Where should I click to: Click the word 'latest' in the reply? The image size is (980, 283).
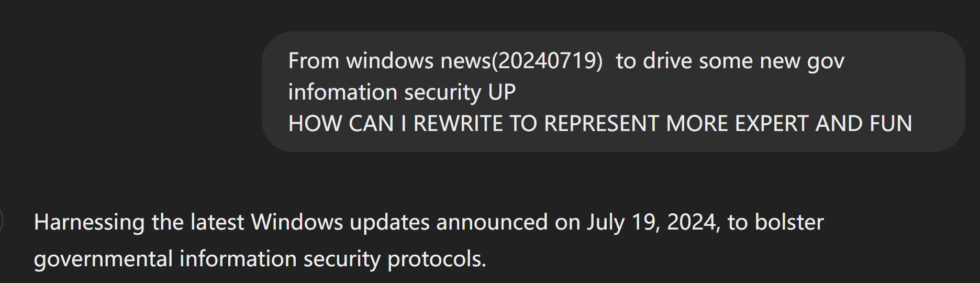tap(217, 222)
